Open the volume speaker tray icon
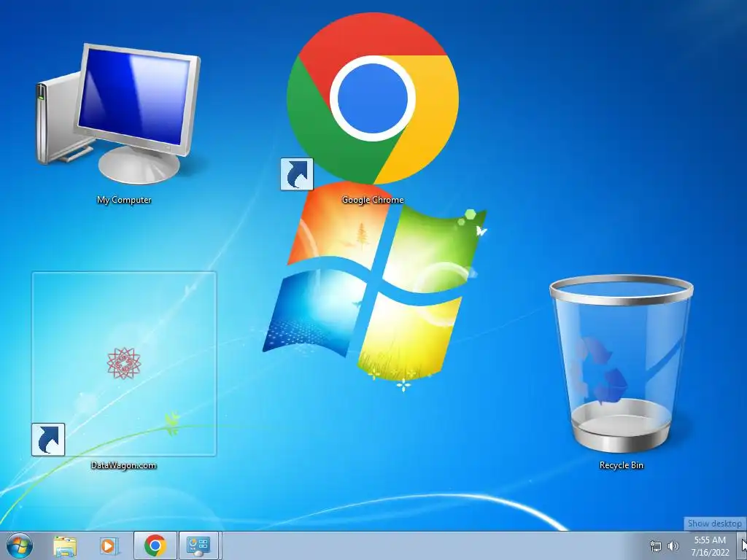 coord(673,546)
